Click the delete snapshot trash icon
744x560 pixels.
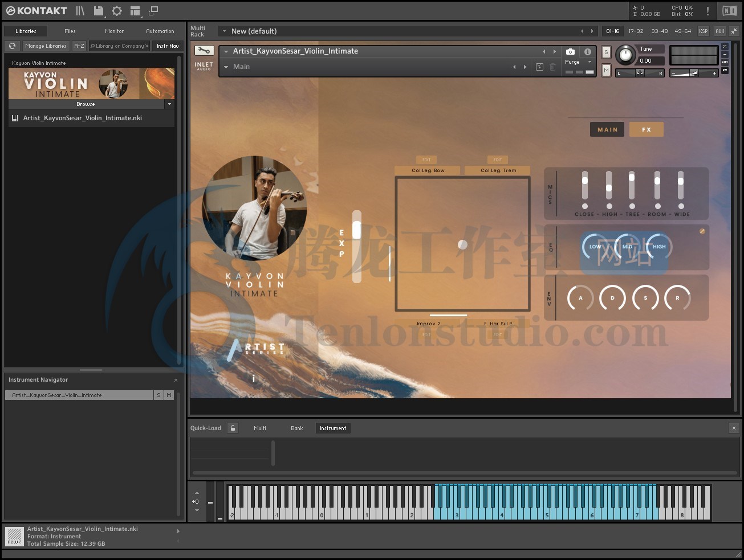coord(552,67)
